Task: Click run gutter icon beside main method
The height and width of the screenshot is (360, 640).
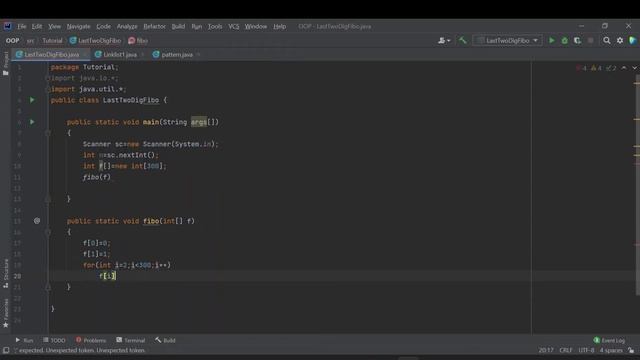Action: point(32,122)
